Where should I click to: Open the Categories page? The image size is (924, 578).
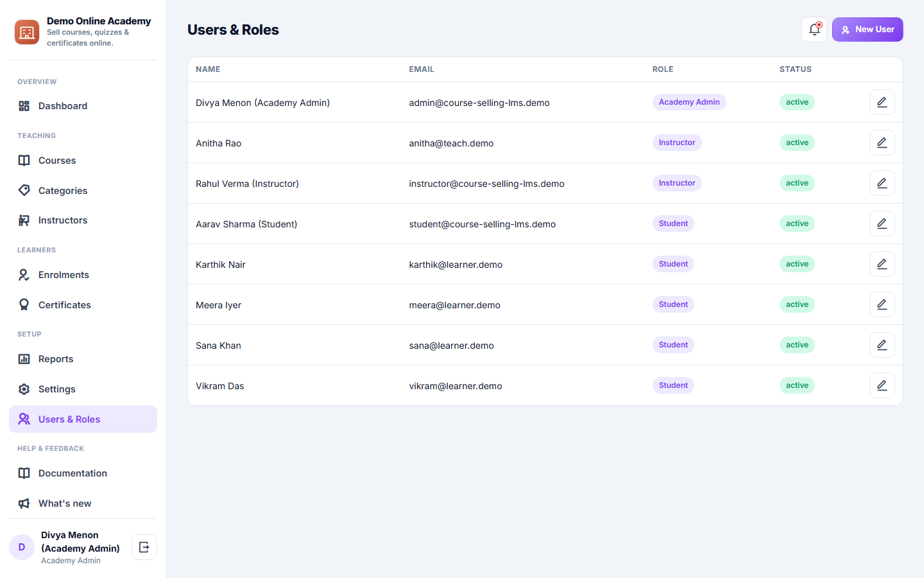pyautogui.click(x=83, y=191)
